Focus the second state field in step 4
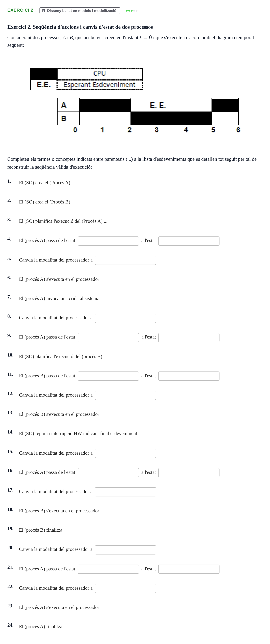This screenshot has width=270, height=644. click(x=189, y=241)
